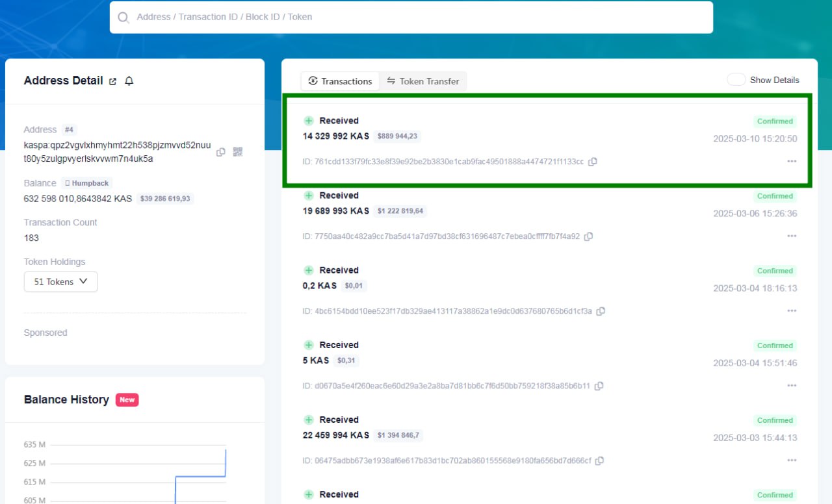Click the $889 944,23 value tag

tap(398, 136)
